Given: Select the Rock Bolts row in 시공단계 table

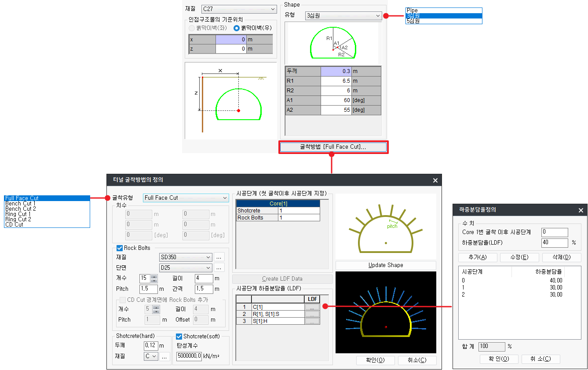Looking at the screenshot, I should (x=257, y=218).
